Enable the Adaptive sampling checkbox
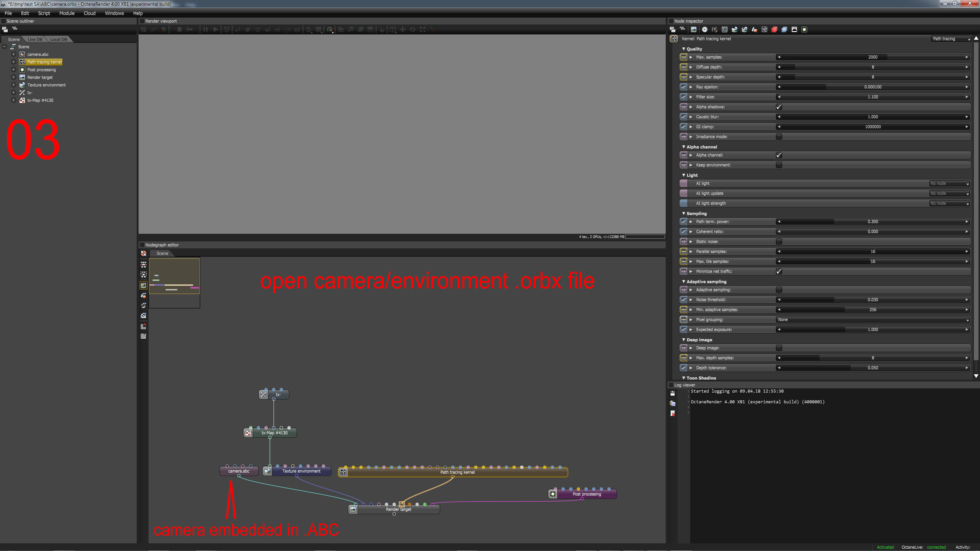Image resolution: width=980 pixels, height=551 pixels. click(779, 290)
